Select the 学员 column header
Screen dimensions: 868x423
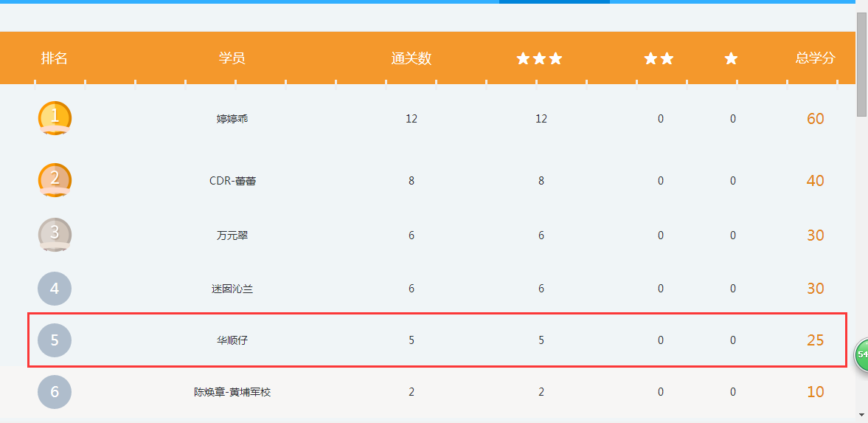(x=232, y=58)
